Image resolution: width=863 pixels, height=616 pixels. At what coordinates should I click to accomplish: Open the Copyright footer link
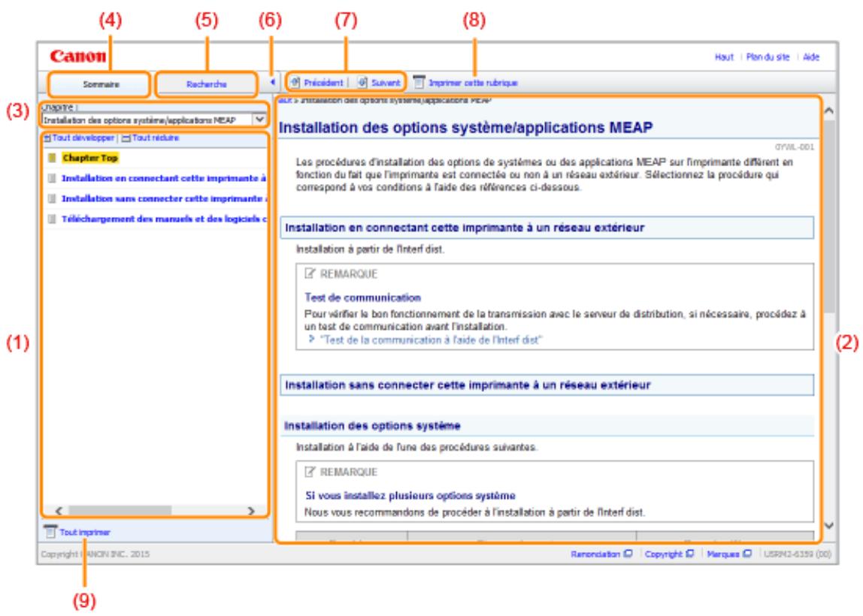click(x=663, y=554)
